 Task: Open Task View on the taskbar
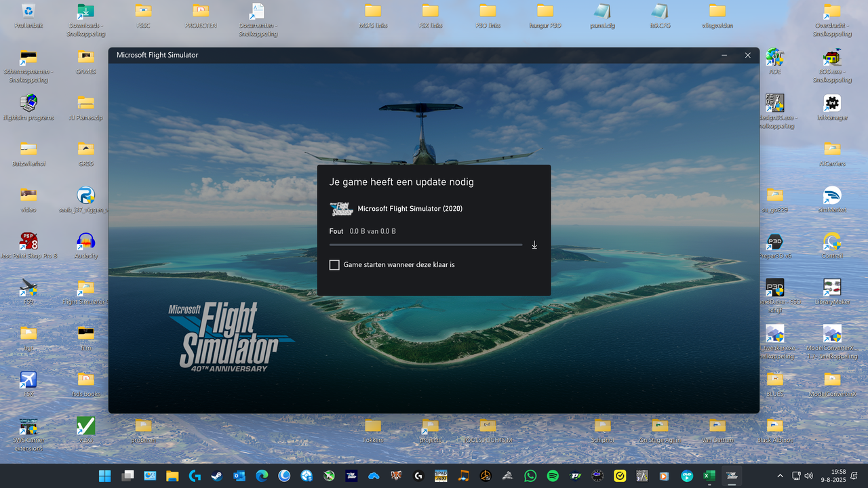pos(127,476)
